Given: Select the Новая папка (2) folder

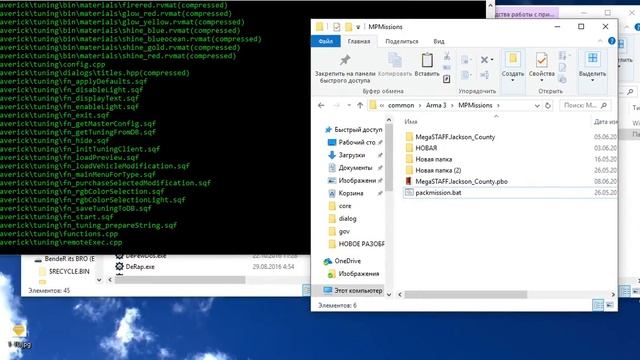Looking at the screenshot, I should [438, 170].
